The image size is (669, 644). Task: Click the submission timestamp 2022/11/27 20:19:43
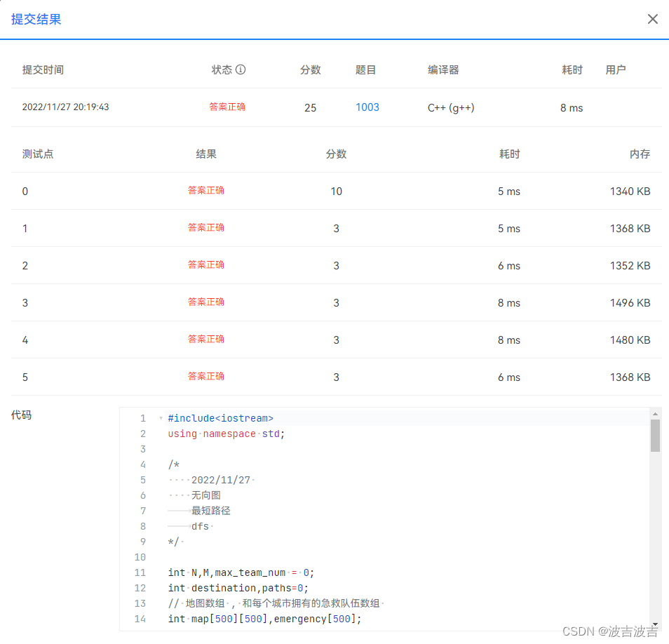pyautogui.click(x=64, y=108)
